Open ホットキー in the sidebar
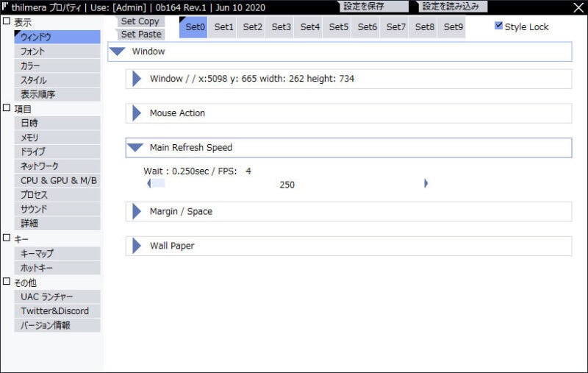 point(57,268)
